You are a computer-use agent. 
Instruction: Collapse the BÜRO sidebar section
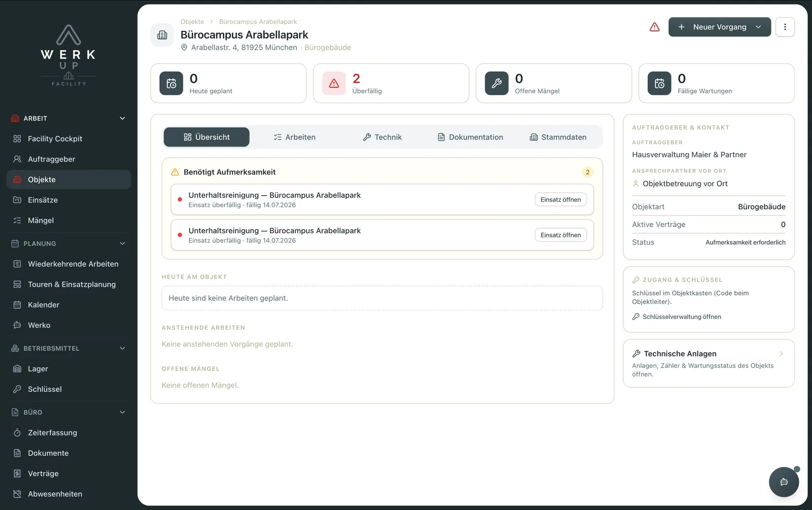122,412
